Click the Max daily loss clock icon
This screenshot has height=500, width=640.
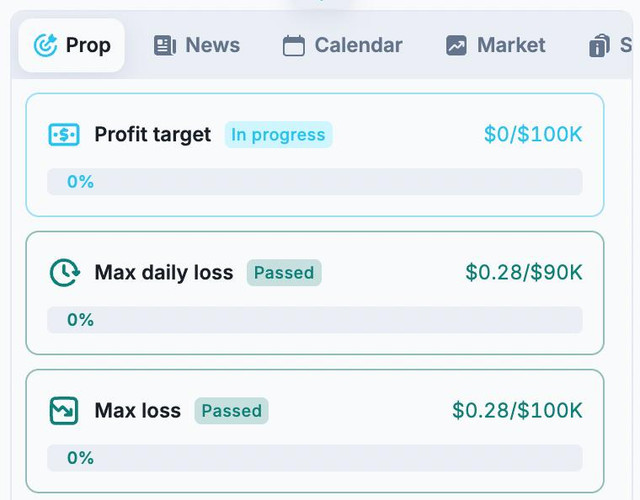coord(64,273)
